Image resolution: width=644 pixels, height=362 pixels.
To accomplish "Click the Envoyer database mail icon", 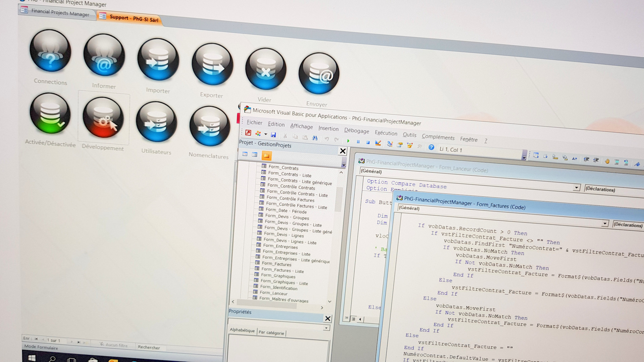I will coord(319,73).
